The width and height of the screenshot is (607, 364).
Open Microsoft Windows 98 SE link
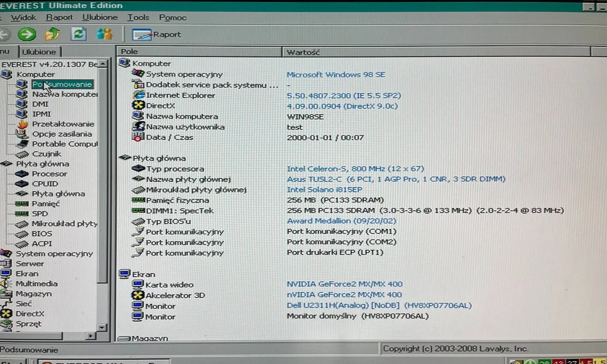[336, 75]
